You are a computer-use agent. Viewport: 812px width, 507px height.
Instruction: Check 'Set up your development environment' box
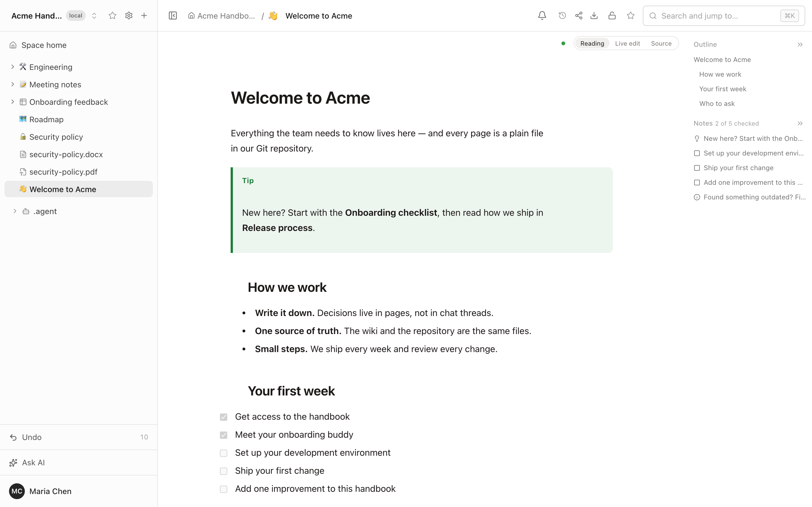pyautogui.click(x=224, y=453)
